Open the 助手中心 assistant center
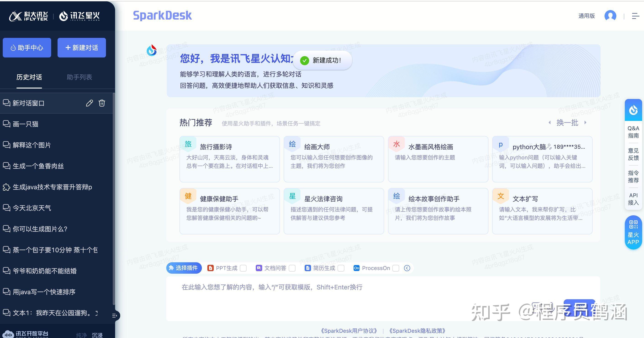Screen dimensions: 644x338 coord(27,47)
